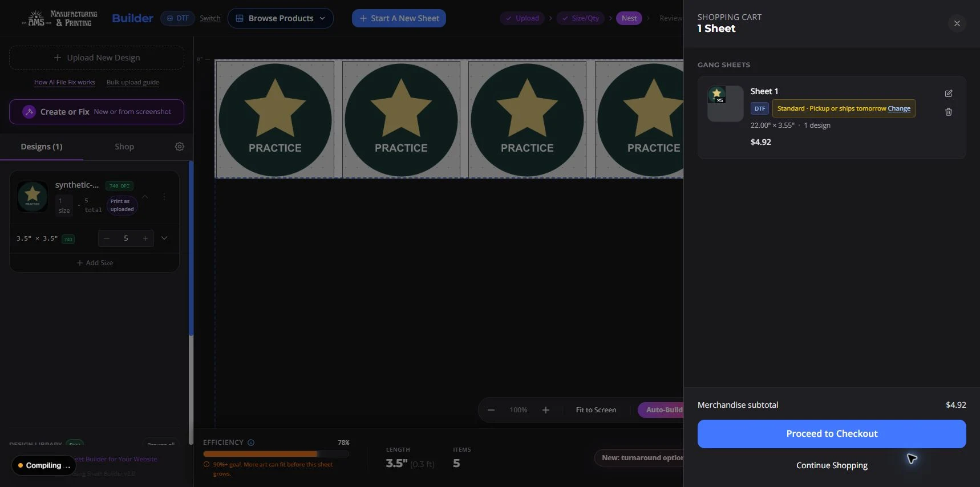This screenshot has height=487, width=980.
Task: Click the Compiling status pill
Action: tap(43, 465)
